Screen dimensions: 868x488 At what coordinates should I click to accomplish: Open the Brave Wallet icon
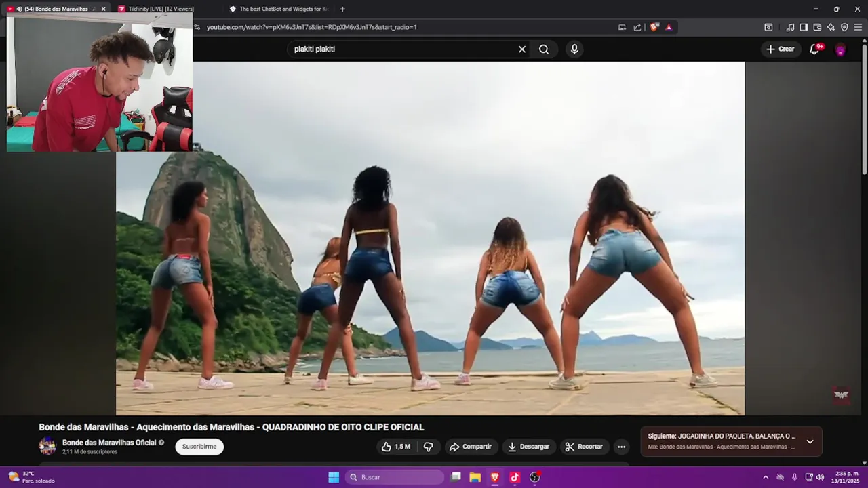click(x=817, y=27)
